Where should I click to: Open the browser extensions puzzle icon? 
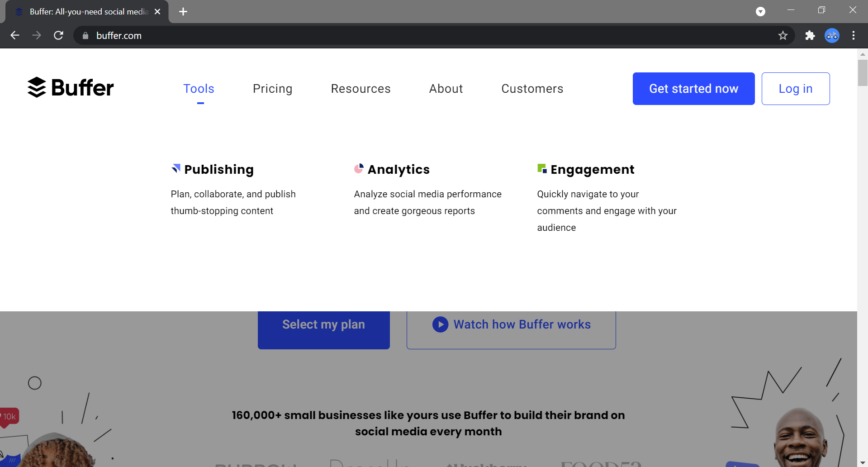(x=810, y=35)
